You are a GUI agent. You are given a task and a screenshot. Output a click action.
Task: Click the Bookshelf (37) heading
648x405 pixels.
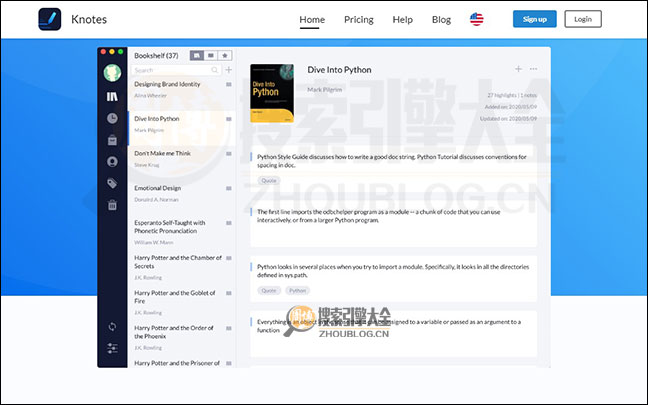pos(156,55)
